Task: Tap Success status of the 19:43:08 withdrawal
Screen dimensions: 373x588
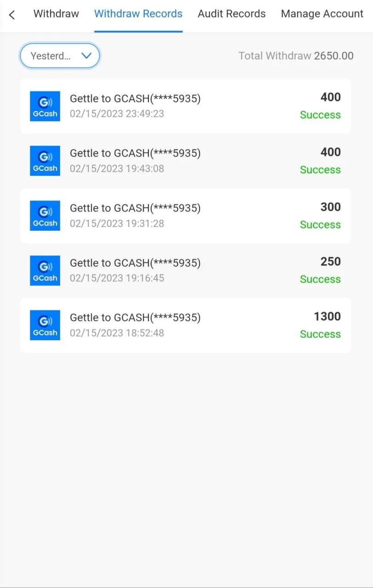Action: [x=320, y=170]
